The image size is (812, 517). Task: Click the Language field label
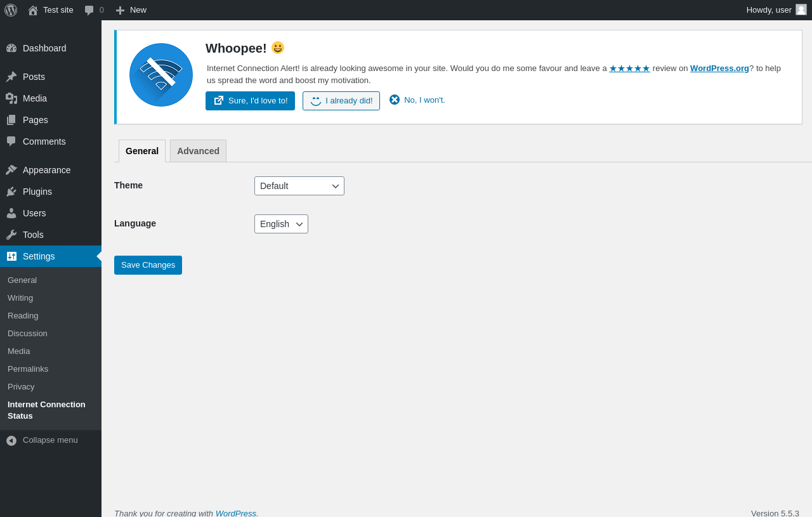coord(135,223)
